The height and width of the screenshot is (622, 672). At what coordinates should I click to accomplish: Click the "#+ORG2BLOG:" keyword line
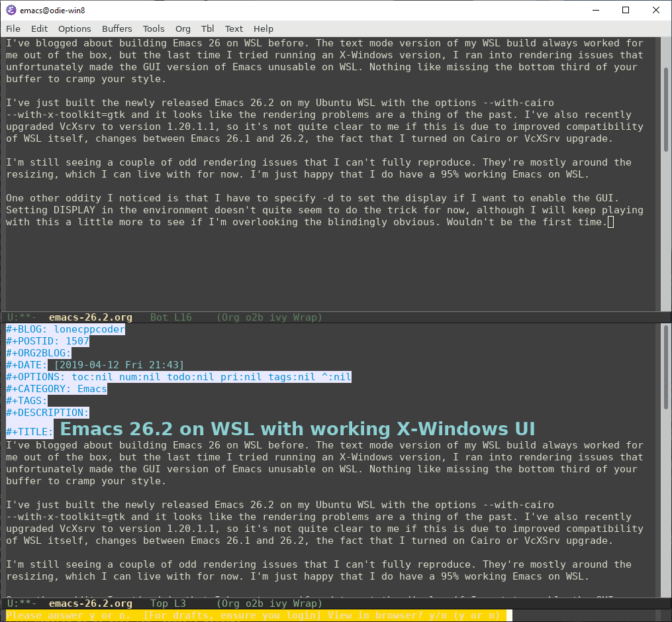38,353
